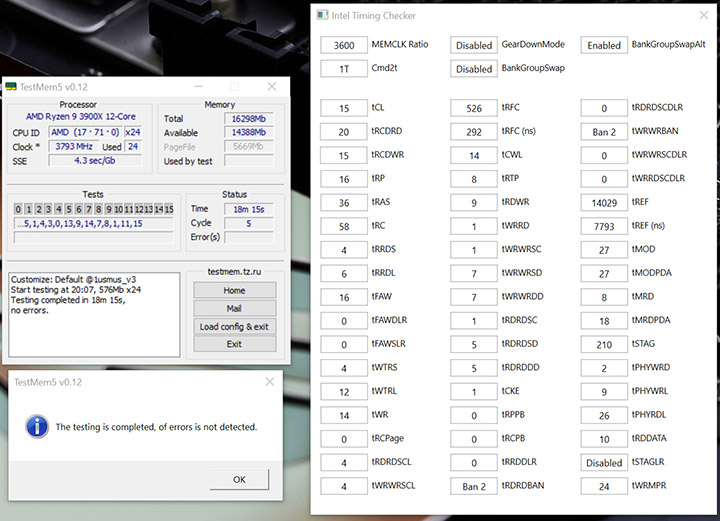Click the tRDRDBAN Ban 2 field
This screenshot has width=720, height=521.
pyautogui.click(x=474, y=487)
